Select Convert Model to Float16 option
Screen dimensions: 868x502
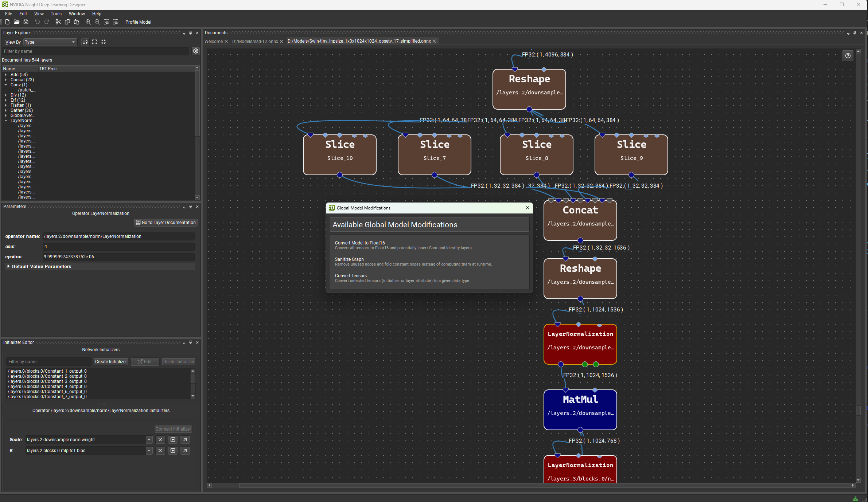(x=360, y=243)
